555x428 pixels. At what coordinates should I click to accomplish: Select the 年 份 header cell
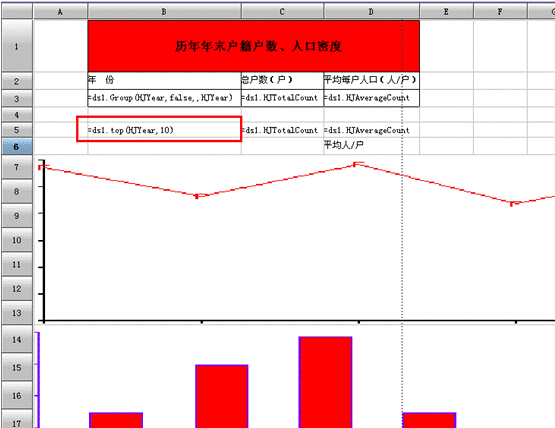[x=164, y=81]
